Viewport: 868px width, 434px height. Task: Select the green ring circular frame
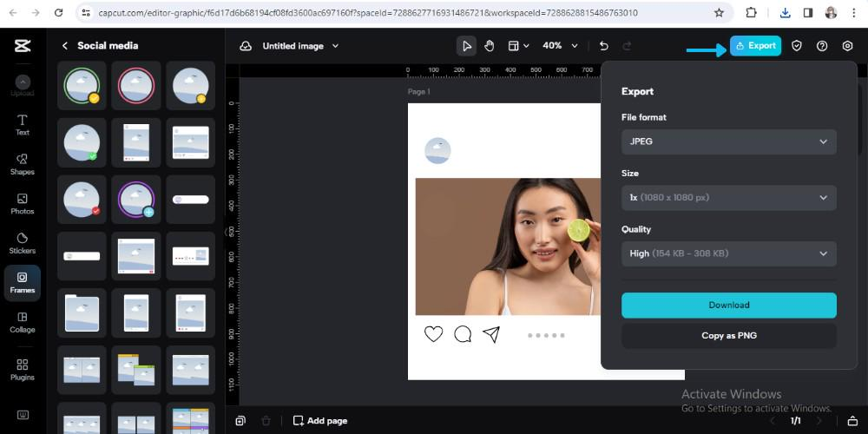click(82, 85)
